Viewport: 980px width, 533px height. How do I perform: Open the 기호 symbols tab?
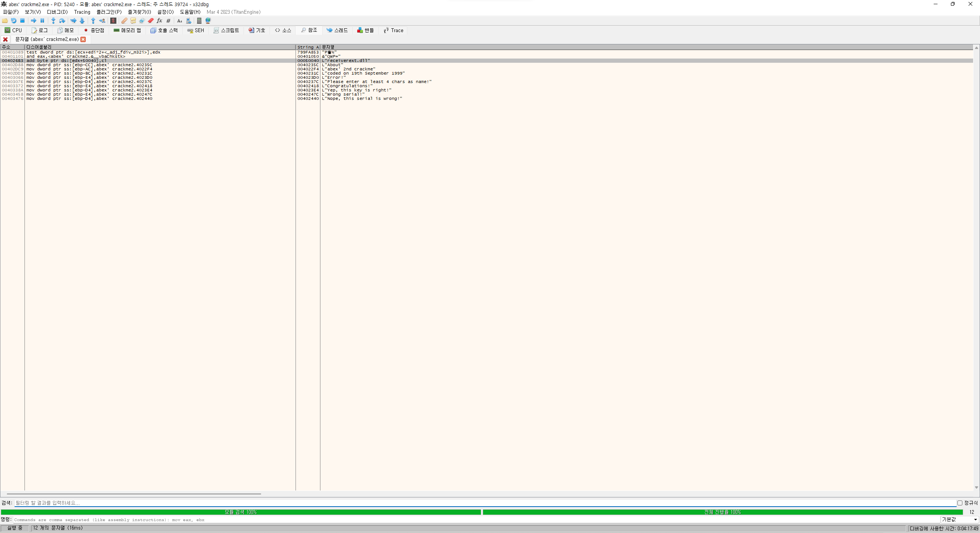(257, 30)
